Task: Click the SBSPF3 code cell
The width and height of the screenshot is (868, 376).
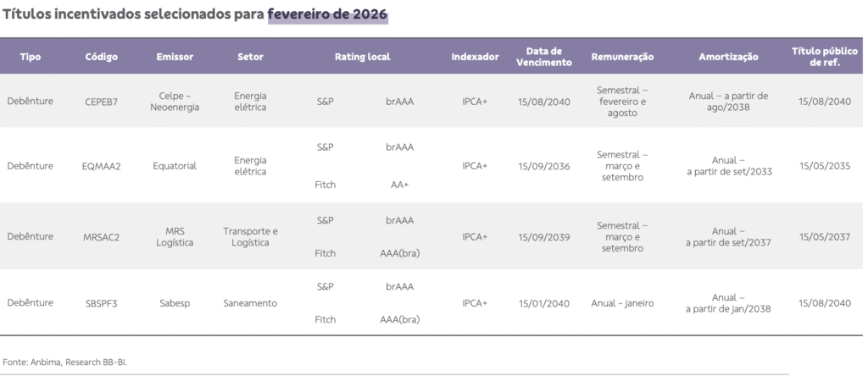Action: click(x=102, y=303)
